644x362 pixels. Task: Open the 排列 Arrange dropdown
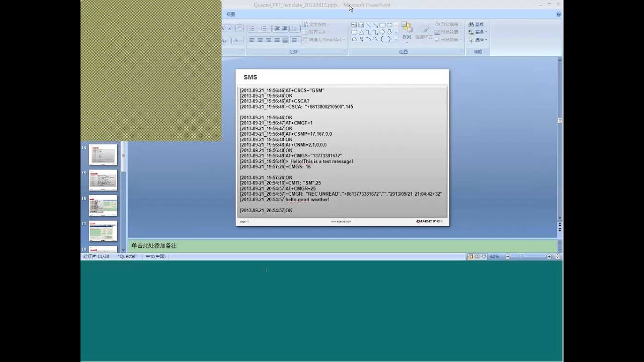point(407,33)
